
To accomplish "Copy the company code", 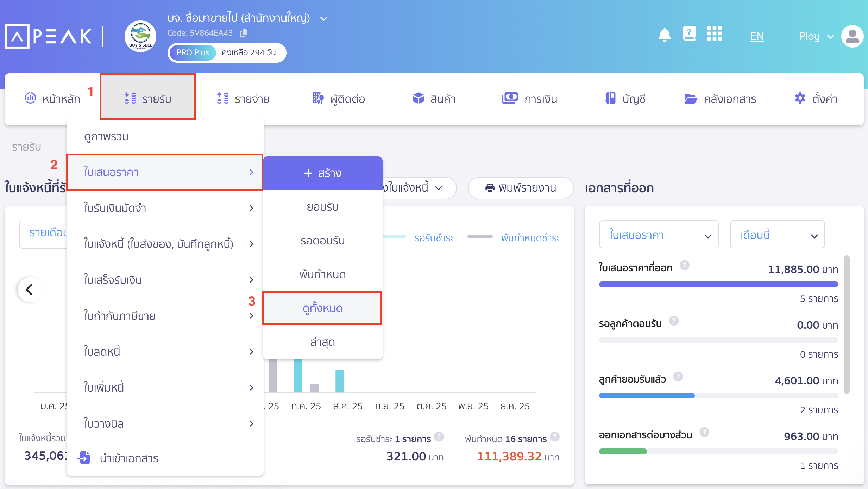I will coord(244,33).
